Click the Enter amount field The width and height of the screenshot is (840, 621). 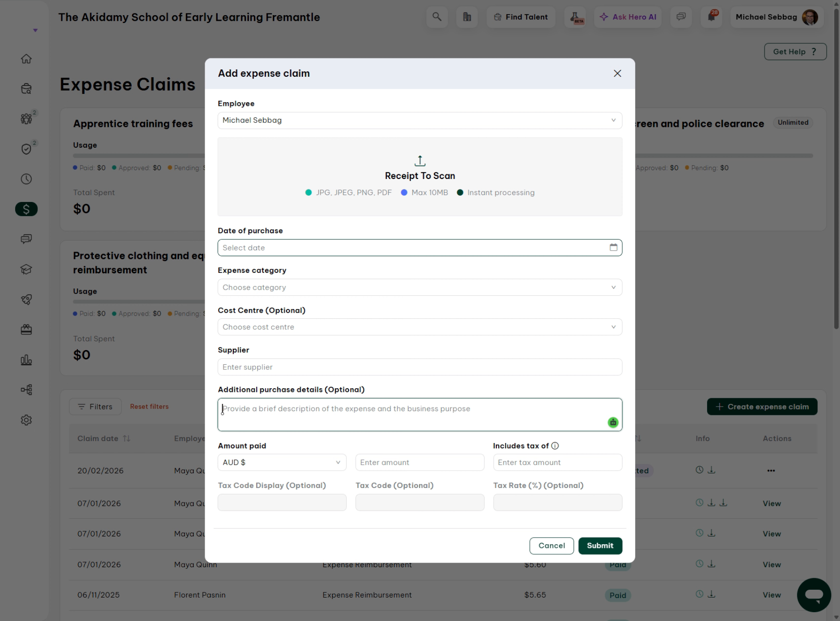coord(420,462)
